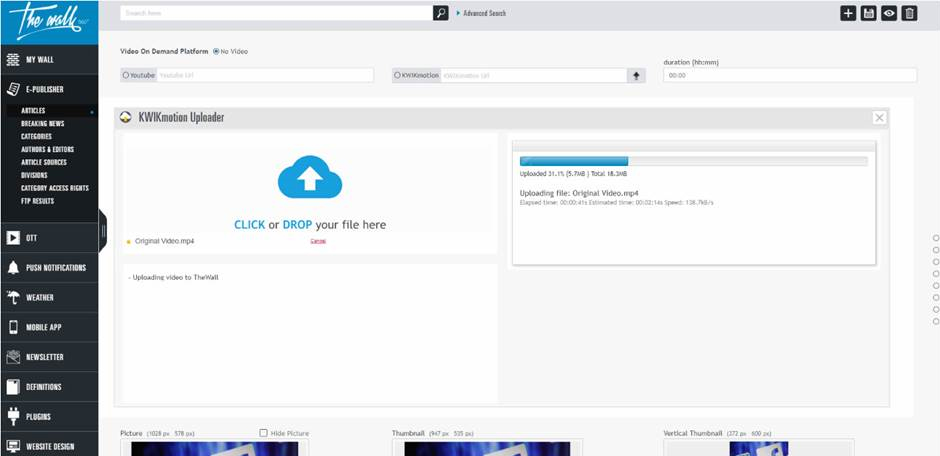Click the blue cloud upload icon
940x456 pixels.
[310, 177]
